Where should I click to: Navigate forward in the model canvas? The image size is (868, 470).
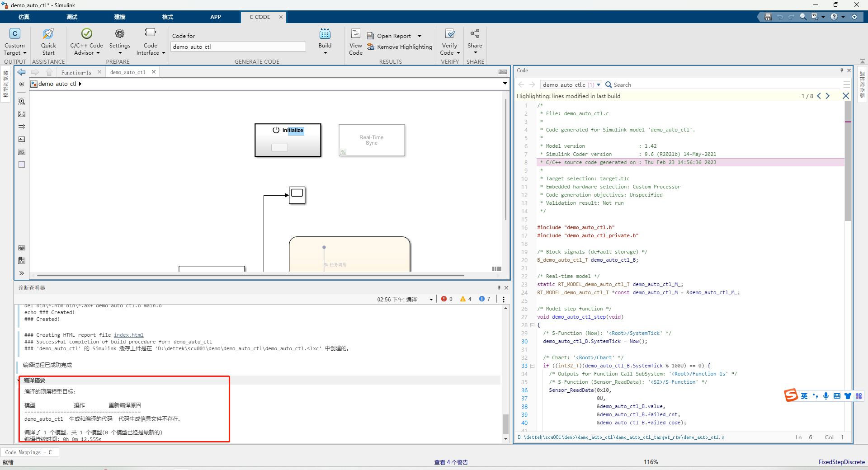35,72
